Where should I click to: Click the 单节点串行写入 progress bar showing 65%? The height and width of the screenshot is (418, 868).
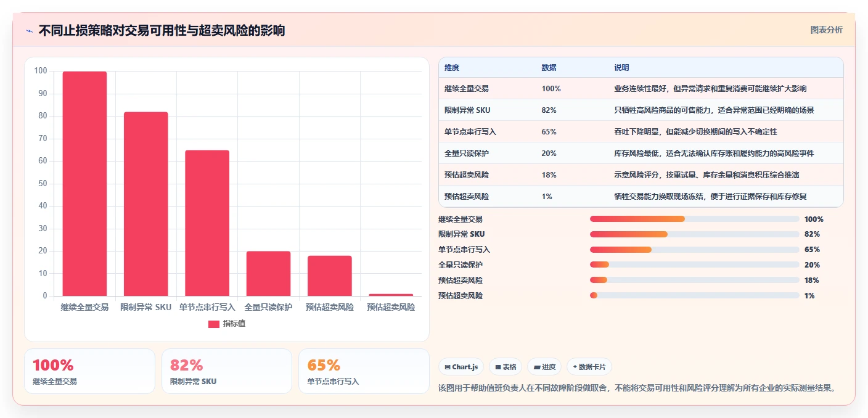[x=695, y=250]
